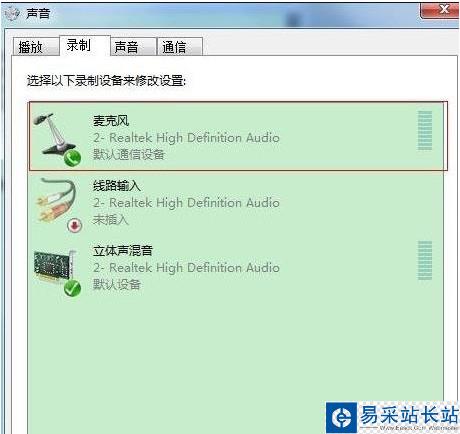Screen dimensions: 460x434
Task: Click the 线路输入 cable icon
Action: click(56, 201)
